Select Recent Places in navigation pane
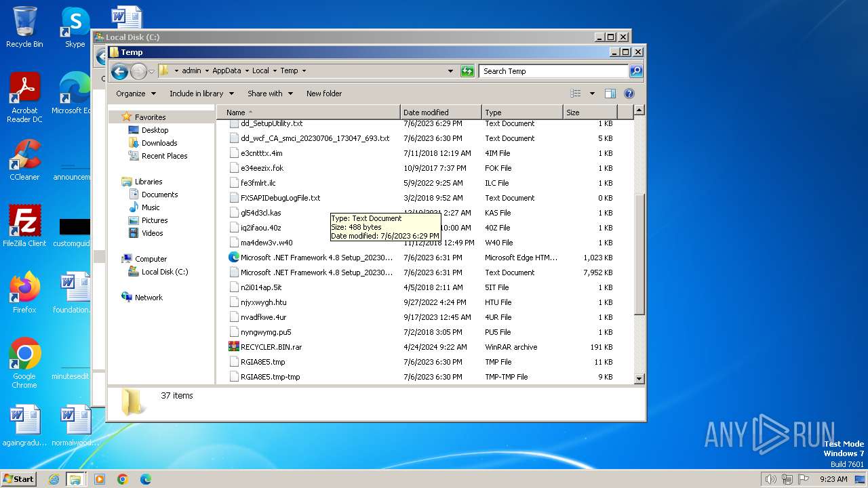868x488 pixels. (164, 156)
